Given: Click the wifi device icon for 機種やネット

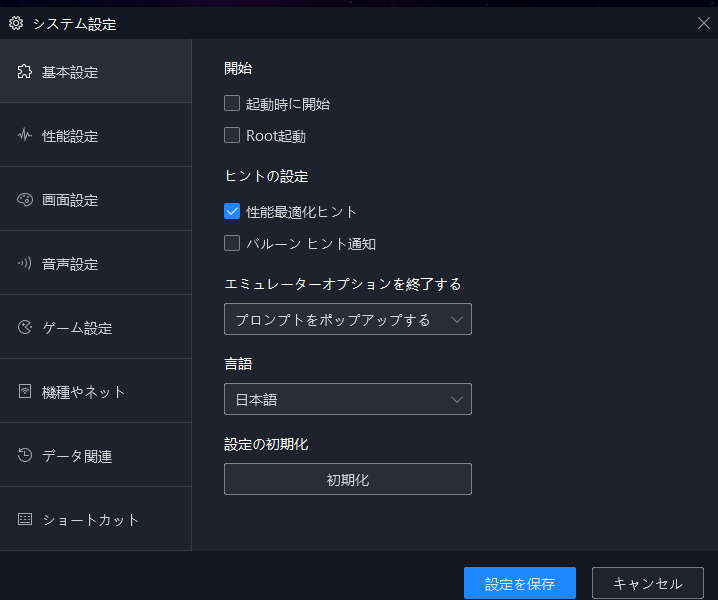Looking at the screenshot, I should [25, 392].
